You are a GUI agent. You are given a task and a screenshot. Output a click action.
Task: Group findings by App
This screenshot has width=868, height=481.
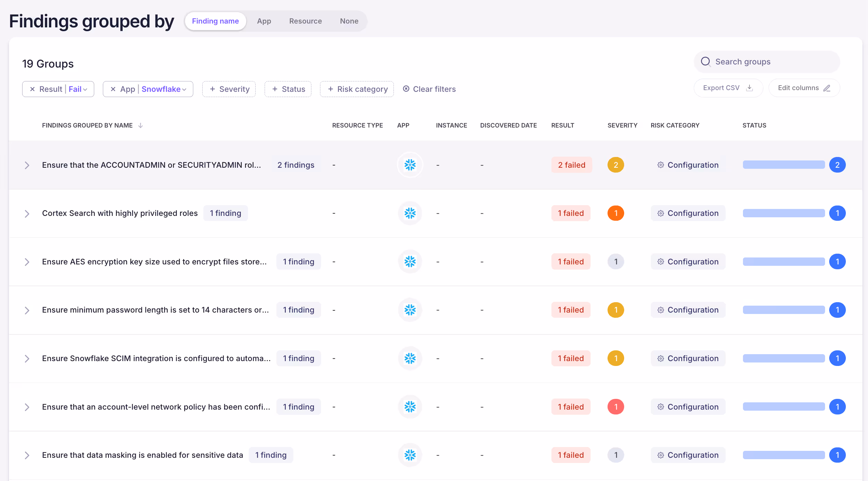click(264, 21)
